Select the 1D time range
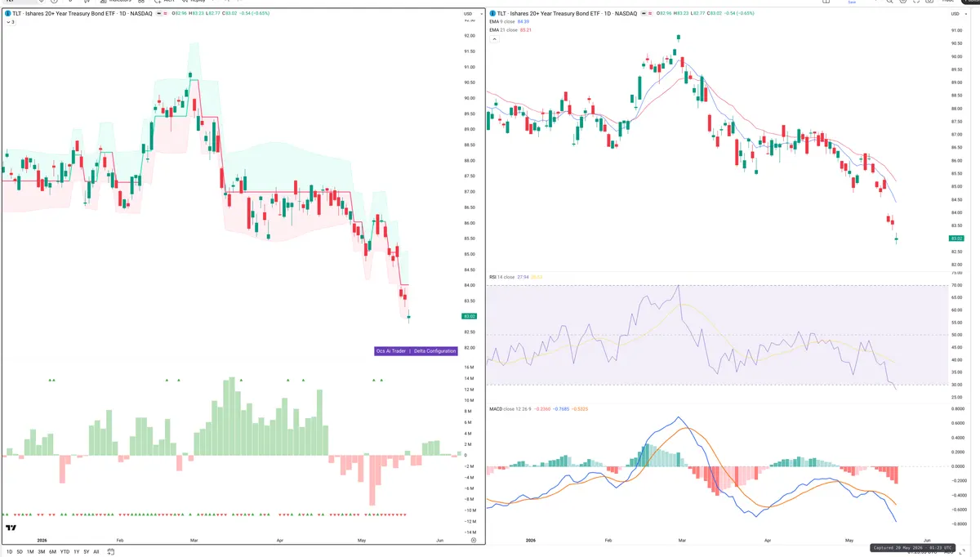 (8, 552)
